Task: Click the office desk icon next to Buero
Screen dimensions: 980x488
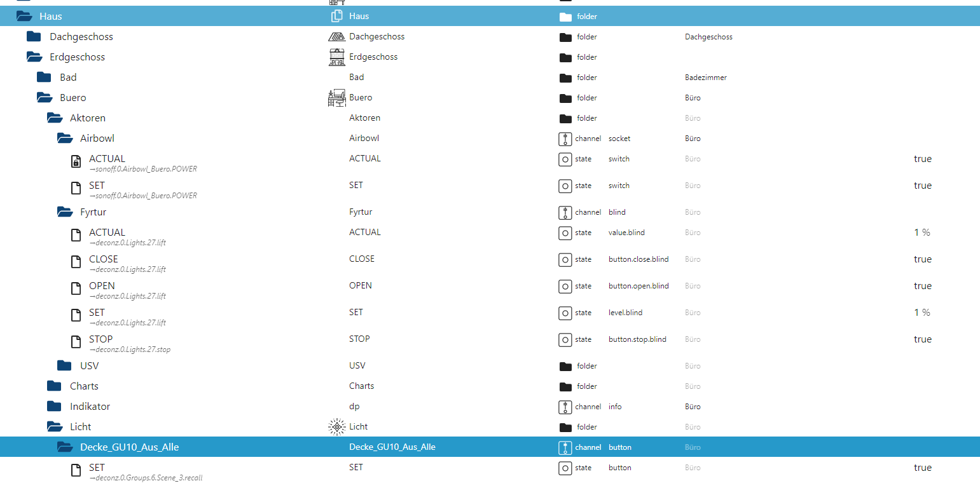Action: tap(337, 97)
